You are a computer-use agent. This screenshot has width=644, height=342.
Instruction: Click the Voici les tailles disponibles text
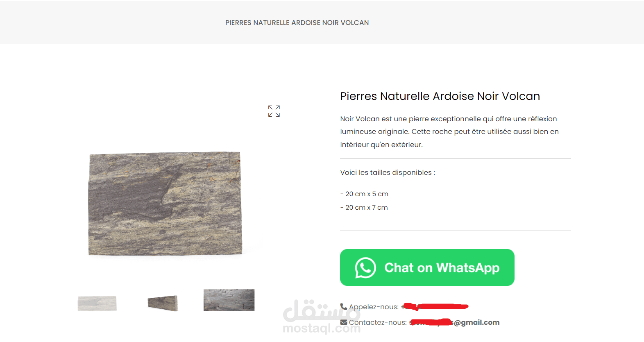click(388, 172)
